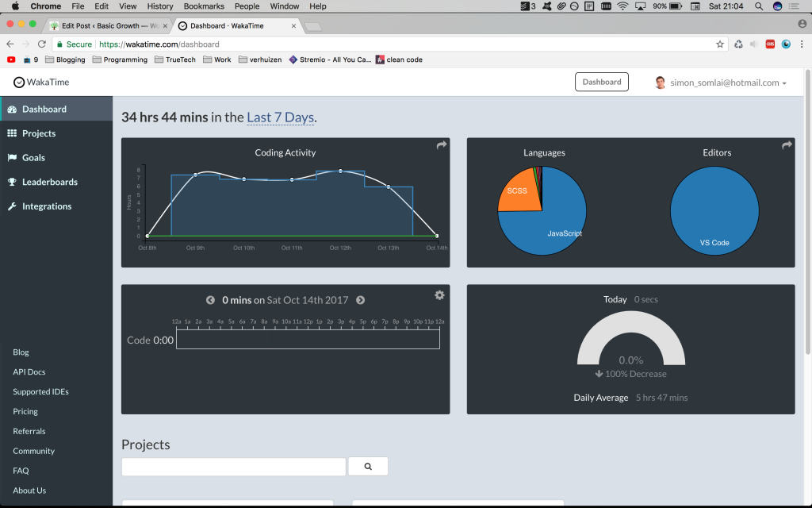Click the projects search magnifier button
812x508 pixels.
(x=368, y=467)
